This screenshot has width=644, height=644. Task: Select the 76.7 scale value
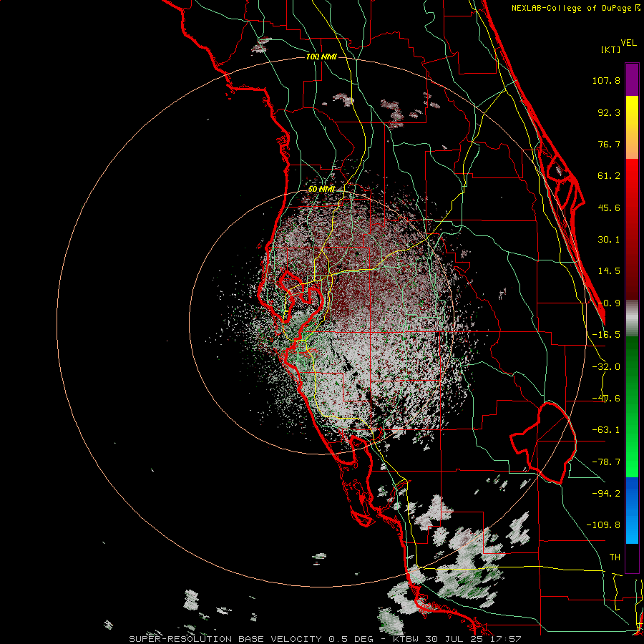pyautogui.click(x=609, y=144)
